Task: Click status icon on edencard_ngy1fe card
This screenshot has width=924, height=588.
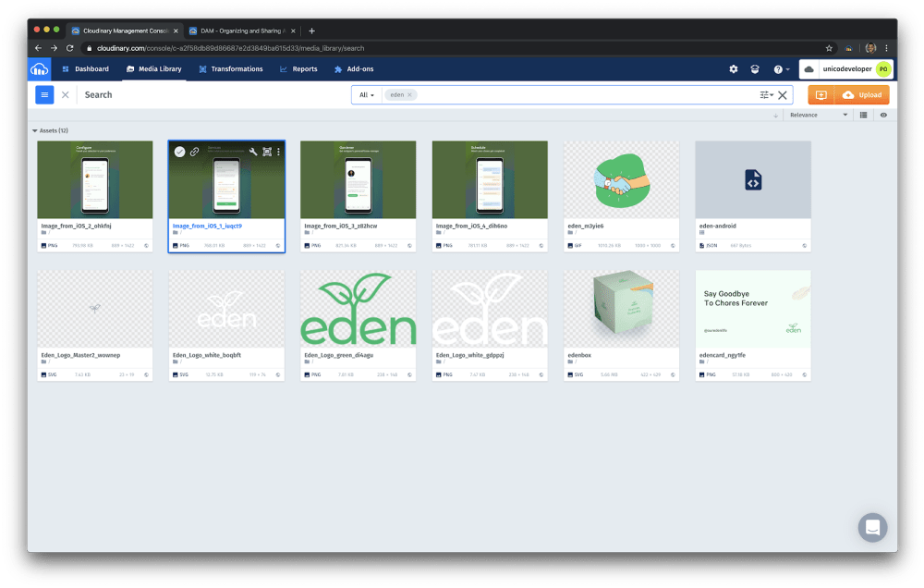Action: [x=805, y=374]
